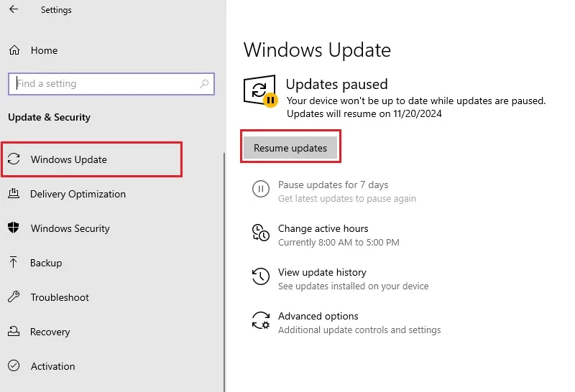The image size is (575, 392).
Task: Click the pause circle icon
Action: point(261,189)
